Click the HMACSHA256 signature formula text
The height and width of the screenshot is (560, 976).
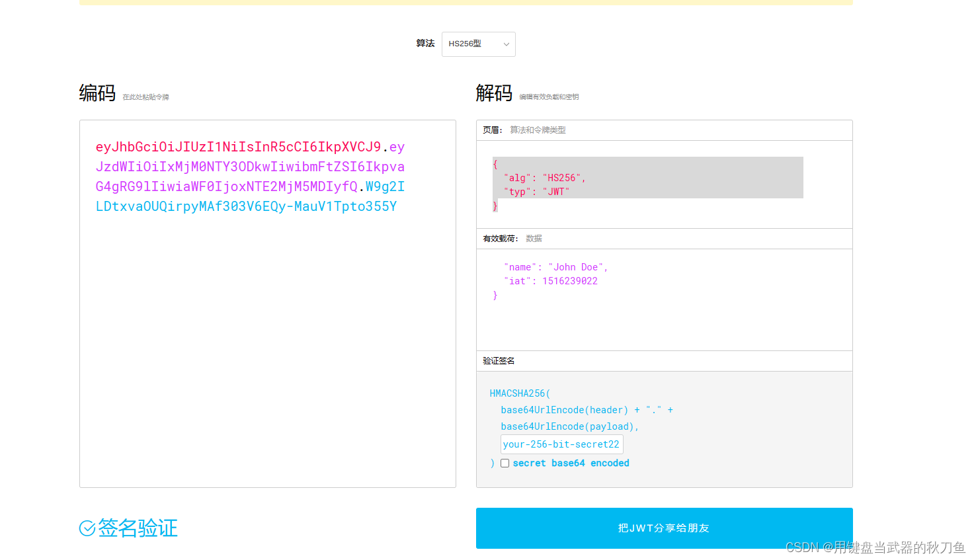(520, 393)
